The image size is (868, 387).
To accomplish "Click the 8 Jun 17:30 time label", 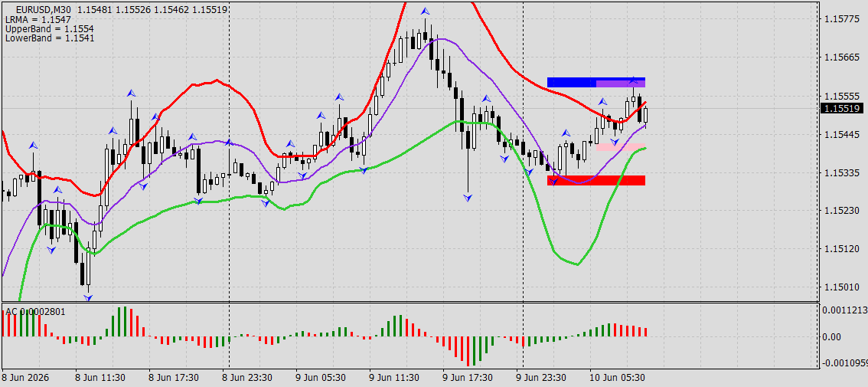I will point(174,378).
